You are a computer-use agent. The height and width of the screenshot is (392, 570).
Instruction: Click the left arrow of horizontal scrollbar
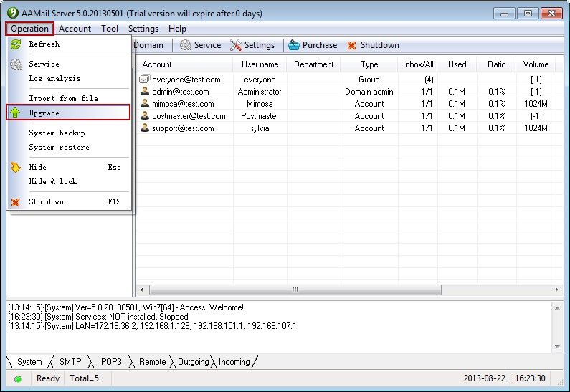(x=142, y=290)
